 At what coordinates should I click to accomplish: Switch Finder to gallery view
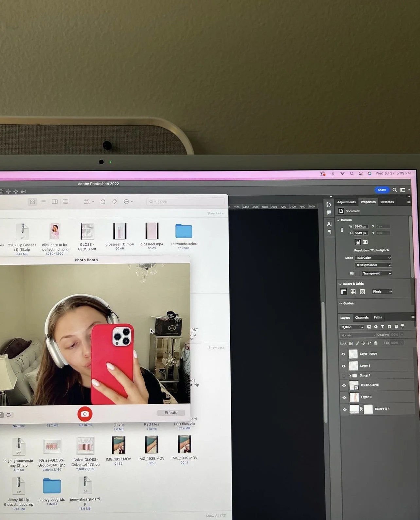[65, 202]
